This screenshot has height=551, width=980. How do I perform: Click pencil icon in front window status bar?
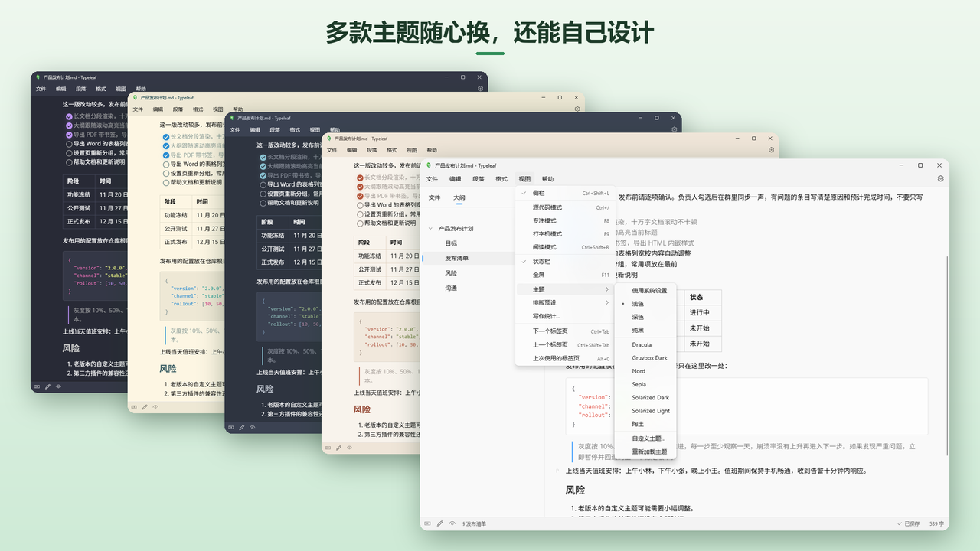coord(439,523)
